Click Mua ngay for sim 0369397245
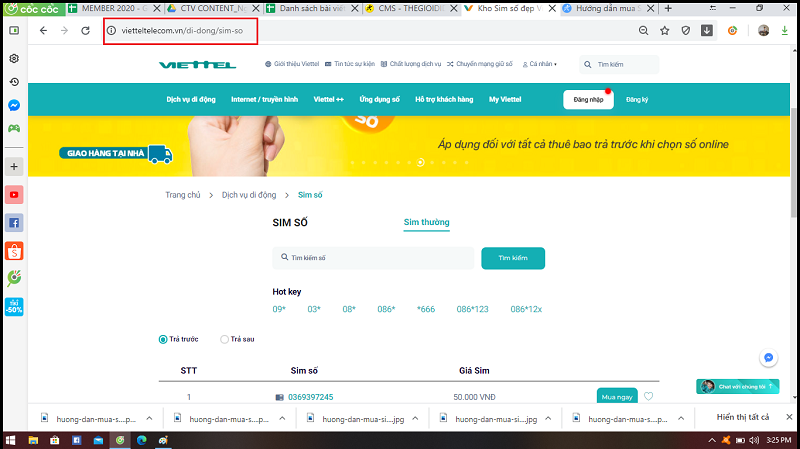The image size is (800, 449). pos(617,396)
